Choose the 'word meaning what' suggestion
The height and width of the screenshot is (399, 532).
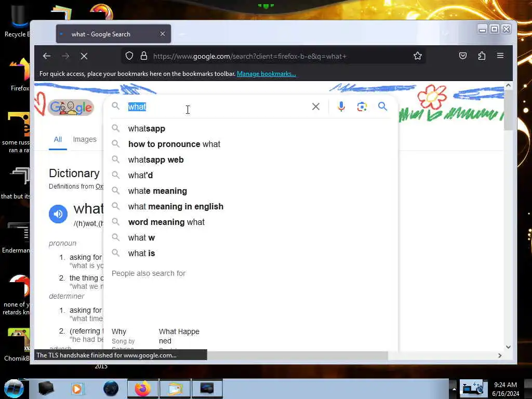(250, 222)
